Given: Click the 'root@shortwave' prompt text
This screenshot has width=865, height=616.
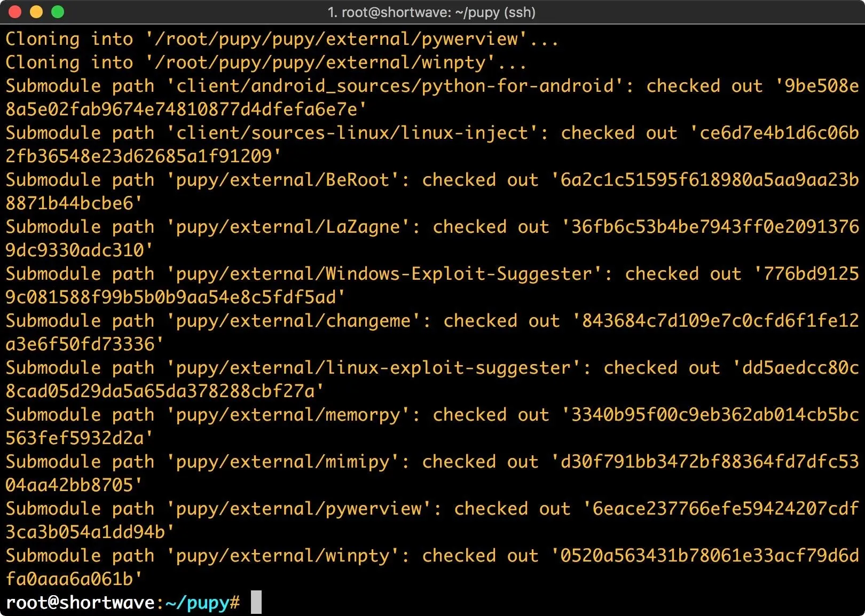Looking at the screenshot, I should pyautogui.click(x=80, y=602).
